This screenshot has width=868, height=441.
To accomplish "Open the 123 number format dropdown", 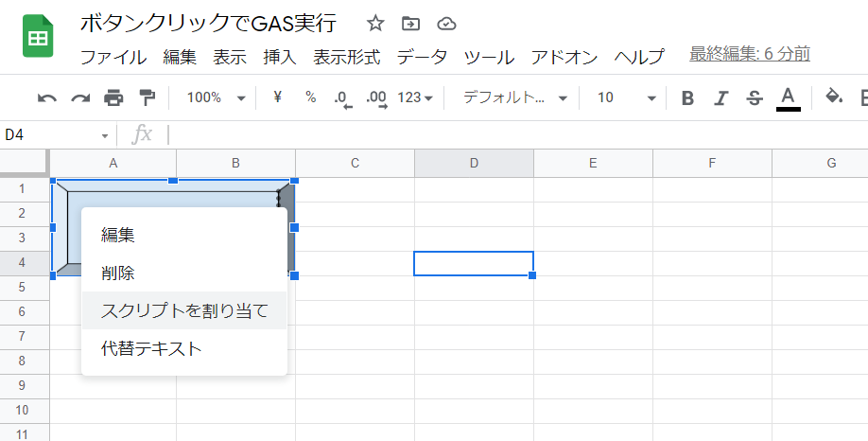I will tap(415, 98).
